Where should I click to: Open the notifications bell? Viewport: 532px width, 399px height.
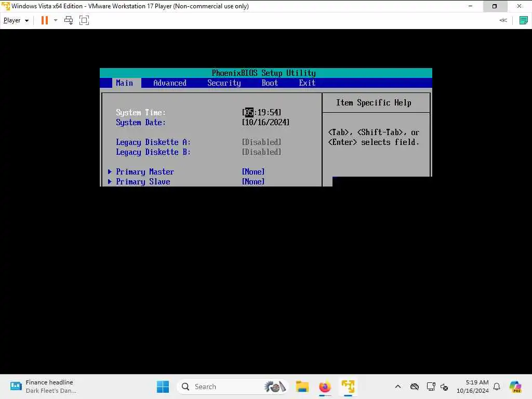tap(497, 387)
